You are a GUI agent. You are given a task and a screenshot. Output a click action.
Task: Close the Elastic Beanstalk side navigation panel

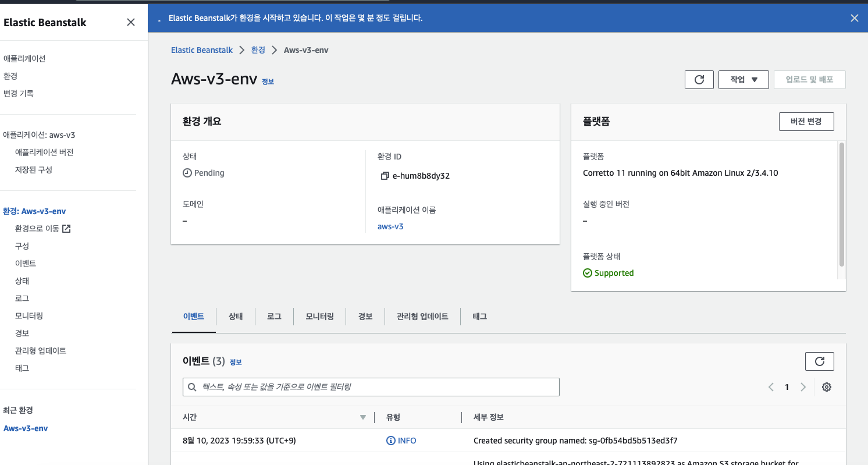coord(131,22)
